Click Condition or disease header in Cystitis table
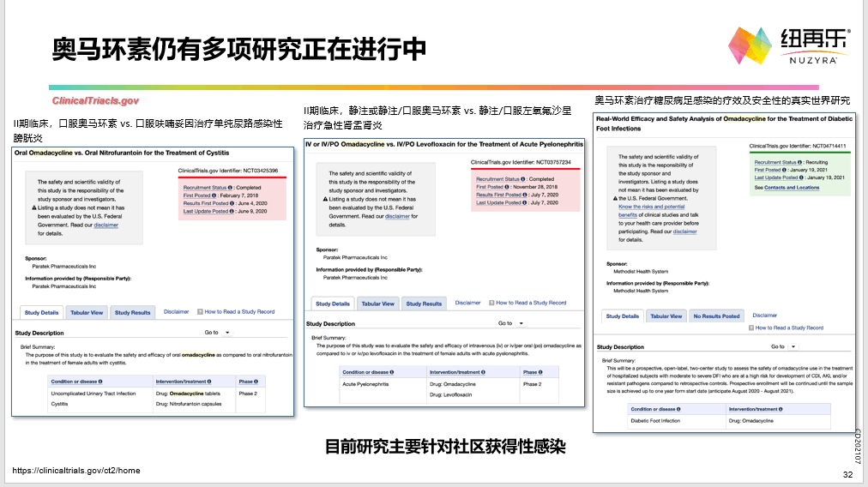Viewport: 868px width, 487px height. [x=74, y=382]
